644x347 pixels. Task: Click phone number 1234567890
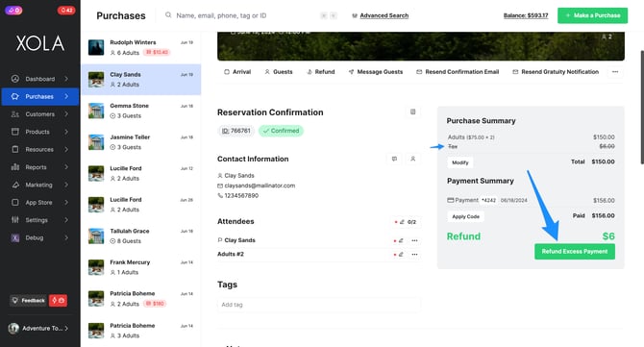(241, 196)
